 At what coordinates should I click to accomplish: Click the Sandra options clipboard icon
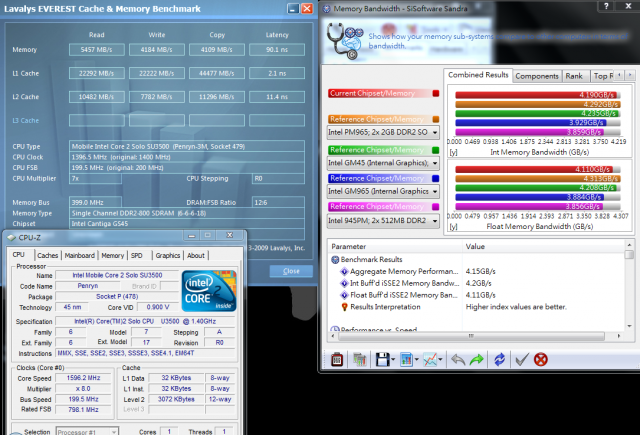pos(337,360)
